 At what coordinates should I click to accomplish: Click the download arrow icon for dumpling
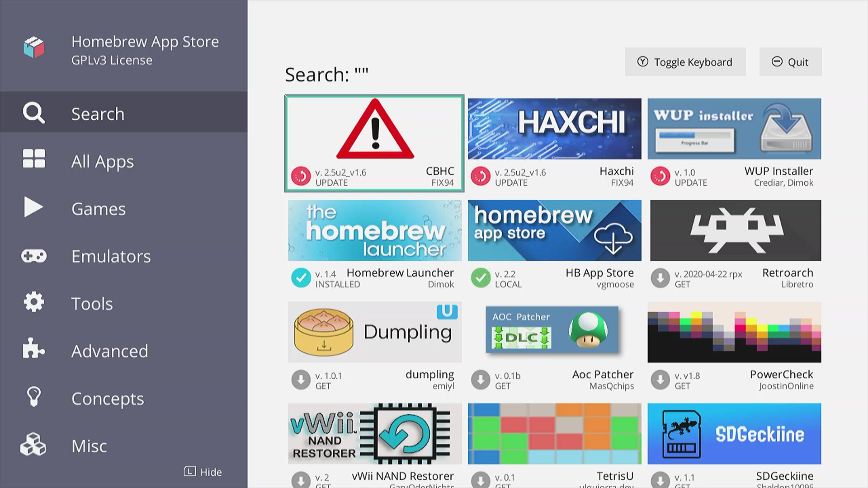tap(301, 380)
